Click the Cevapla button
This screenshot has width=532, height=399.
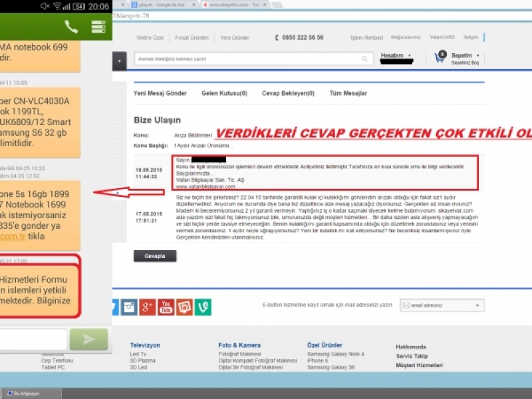(155, 255)
